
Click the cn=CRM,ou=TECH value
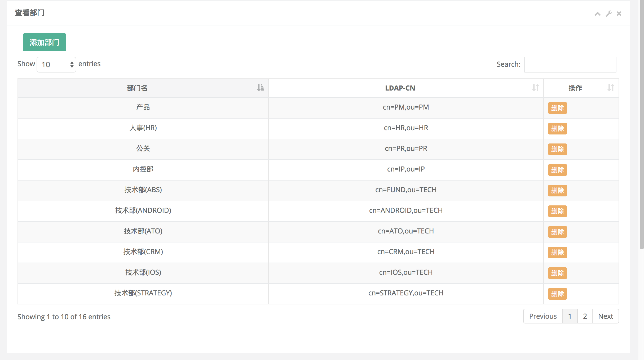(406, 252)
